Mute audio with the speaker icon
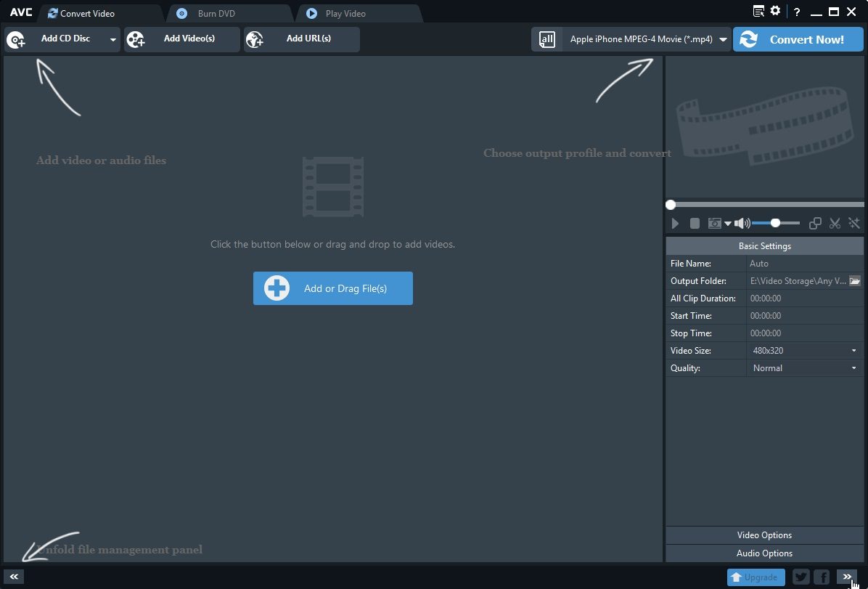Viewport: 868px width, 589px height. coord(741,224)
